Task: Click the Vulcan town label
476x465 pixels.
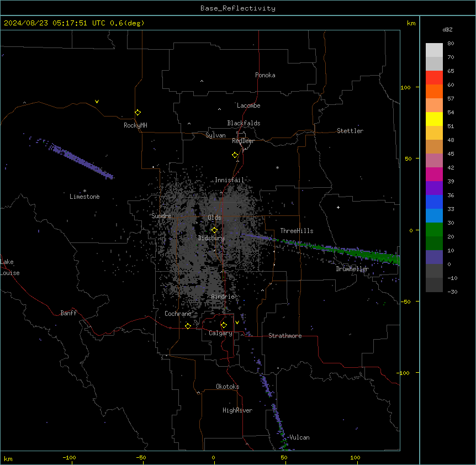Action: 299,437
